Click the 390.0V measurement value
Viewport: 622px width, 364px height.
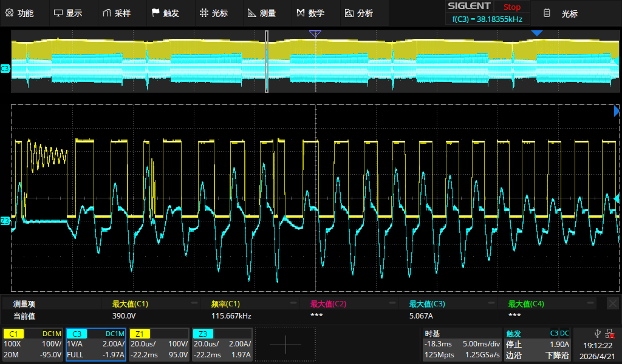click(124, 315)
